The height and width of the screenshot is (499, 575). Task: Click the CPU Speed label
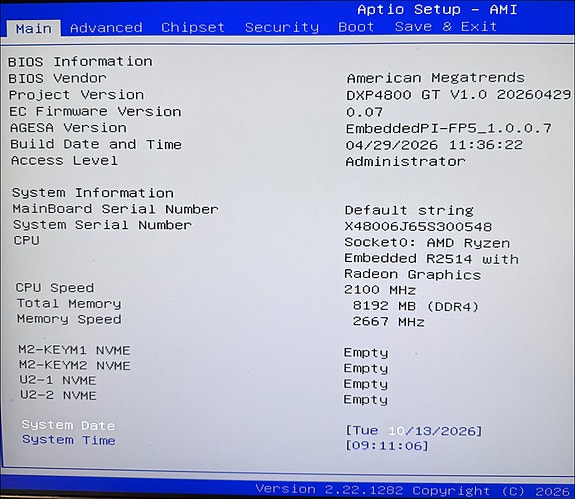click(x=55, y=288)
